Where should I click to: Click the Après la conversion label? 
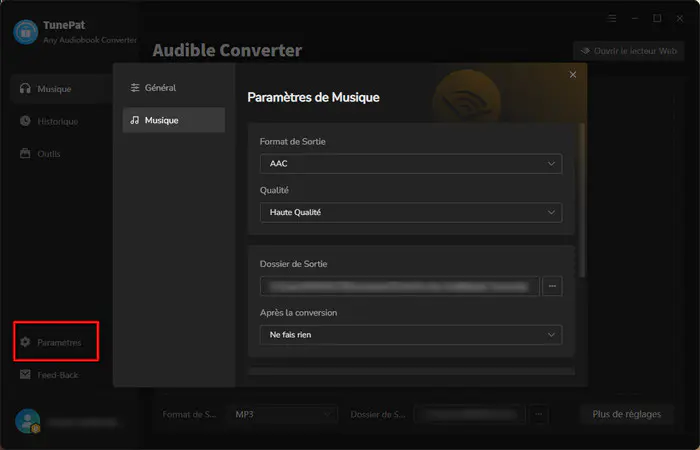click(298, 312)
